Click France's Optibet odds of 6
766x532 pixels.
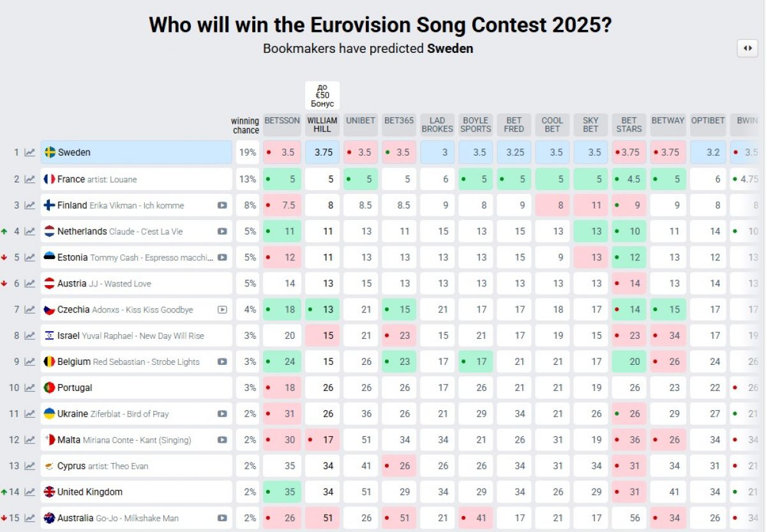tap(709, 179)
